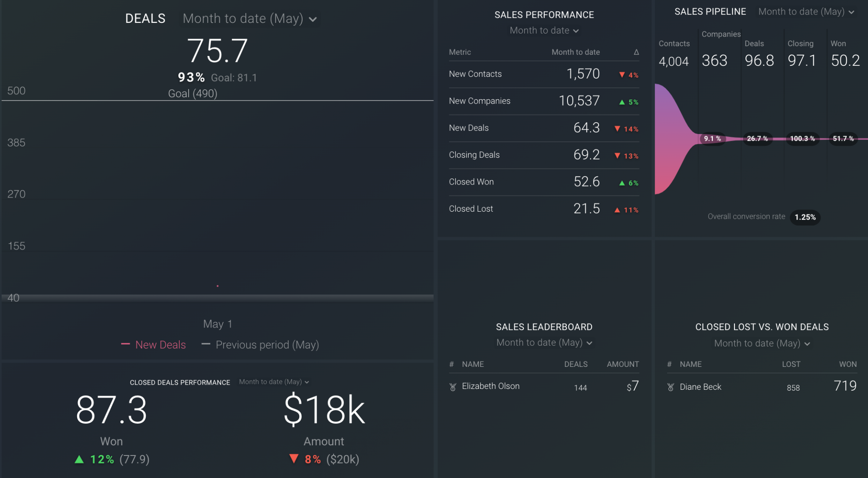Screen dimensions: 868x478
Task: Select the Won stage label in Sales Pipeline
Action: click(x=839, y=43)
